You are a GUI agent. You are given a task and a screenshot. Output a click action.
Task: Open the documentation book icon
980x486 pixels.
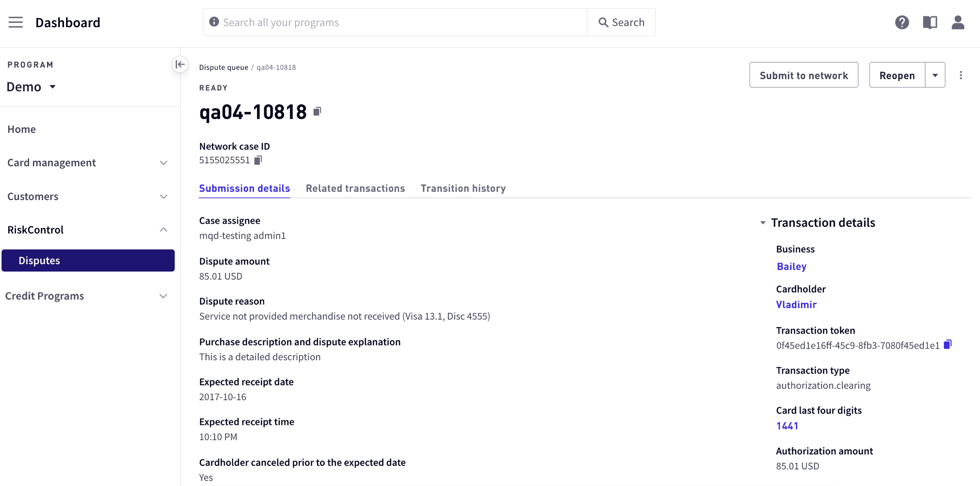pyautogui.click(x=930, y=23)
